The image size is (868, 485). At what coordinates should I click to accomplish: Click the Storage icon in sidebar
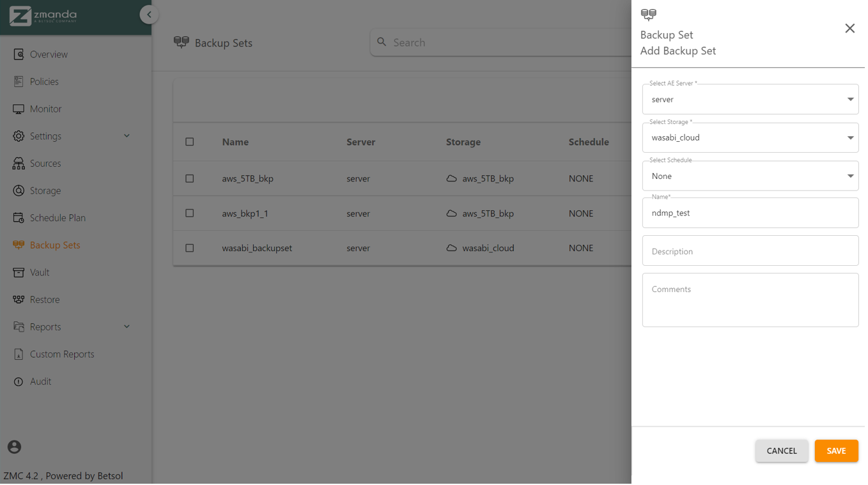19,191
